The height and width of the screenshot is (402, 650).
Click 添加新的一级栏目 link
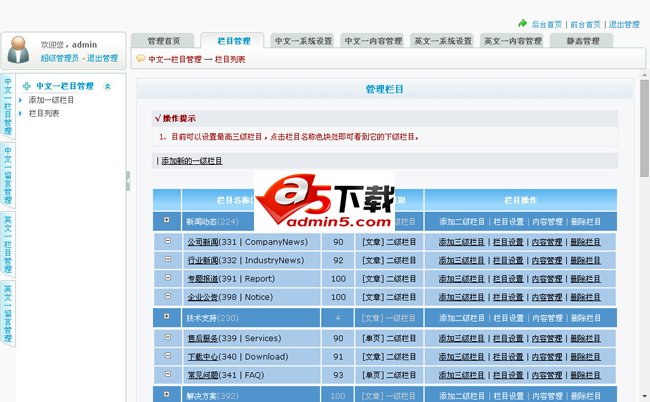click(x=192, y=161)
